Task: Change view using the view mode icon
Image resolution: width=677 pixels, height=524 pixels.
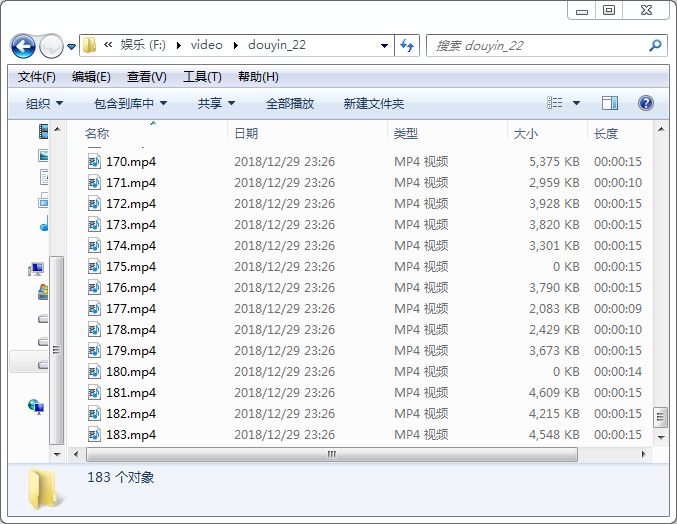Action: (555, 103)
